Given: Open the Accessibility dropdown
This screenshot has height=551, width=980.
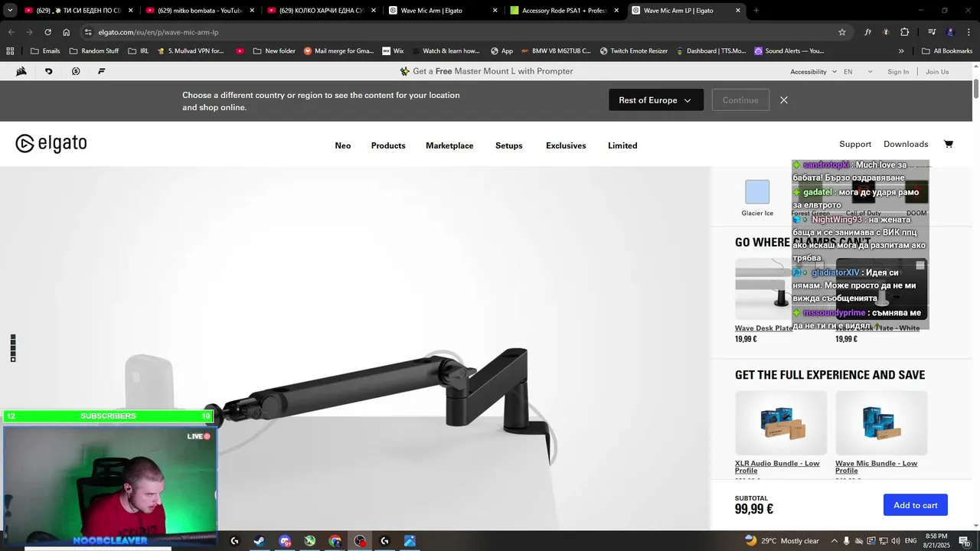Looking at the screenshot, I should 813,72.
